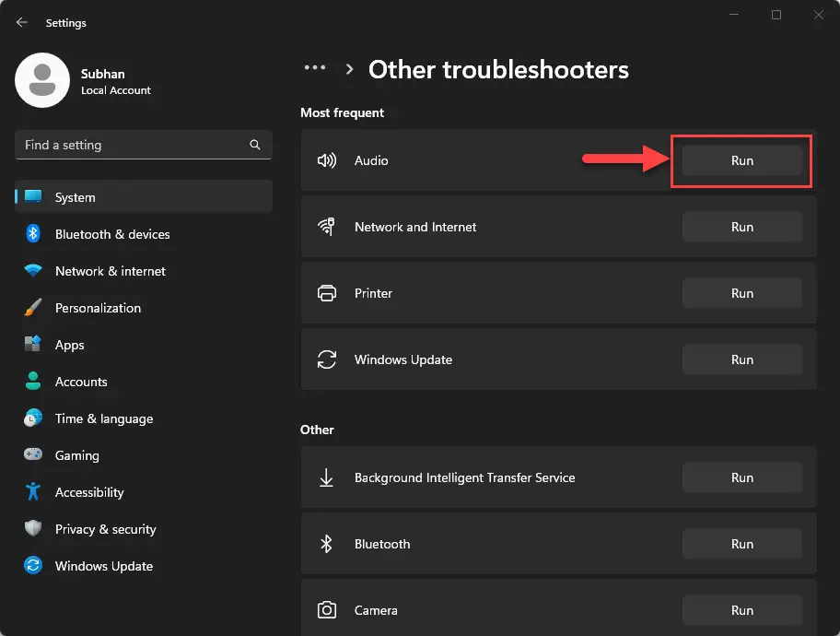Run the Audio troubleshooter

[x=742, y=160]
